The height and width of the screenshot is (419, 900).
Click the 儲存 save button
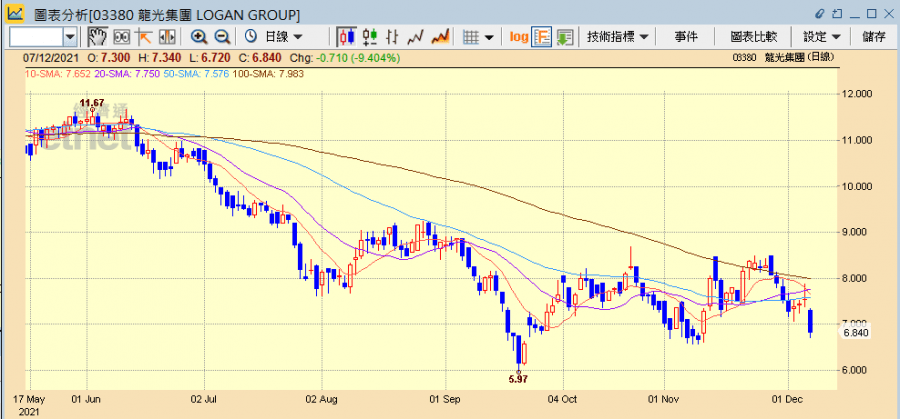873,36
